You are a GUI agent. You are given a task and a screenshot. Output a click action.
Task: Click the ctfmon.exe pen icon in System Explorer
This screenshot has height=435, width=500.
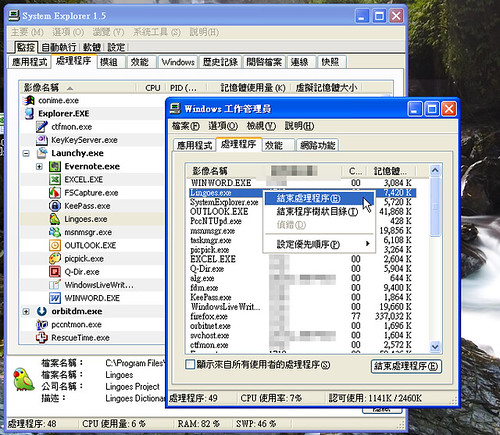point(41,127)
